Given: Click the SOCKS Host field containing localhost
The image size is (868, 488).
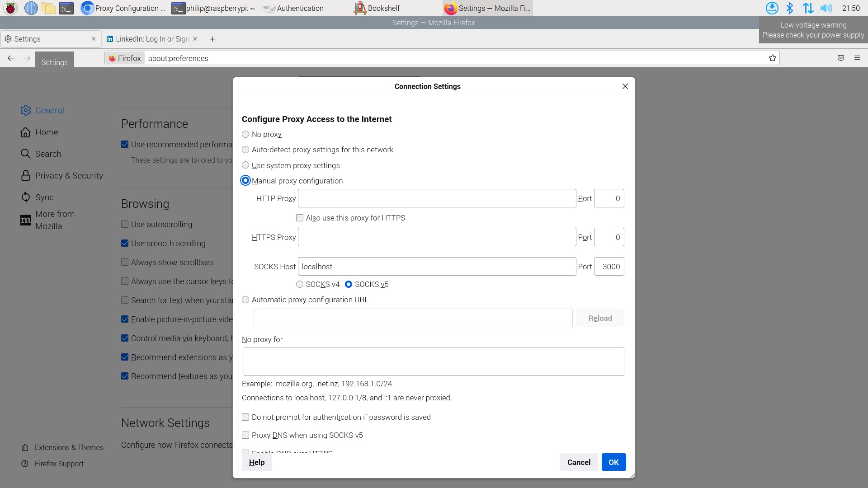Looking at the screenshot, I should [x=437, y=267].
